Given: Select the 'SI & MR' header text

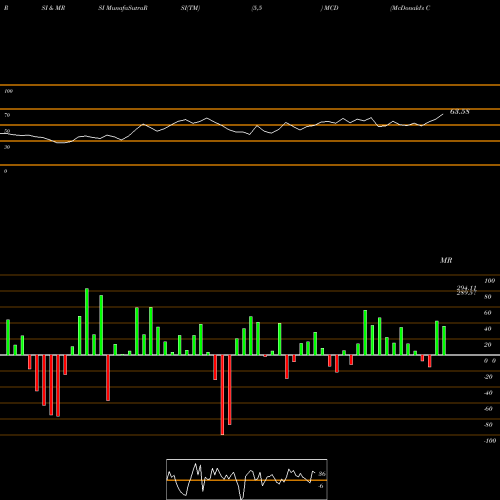Looking at the screenshot, I should tap(53, 8).
